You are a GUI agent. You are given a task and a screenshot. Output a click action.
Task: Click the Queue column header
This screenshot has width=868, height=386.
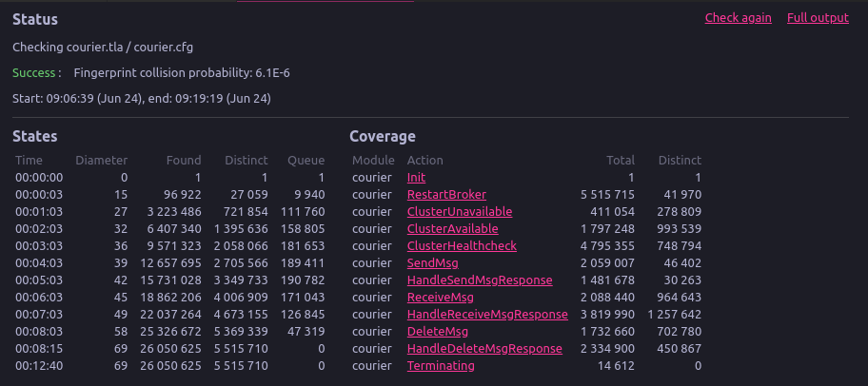tap(306, 161)
